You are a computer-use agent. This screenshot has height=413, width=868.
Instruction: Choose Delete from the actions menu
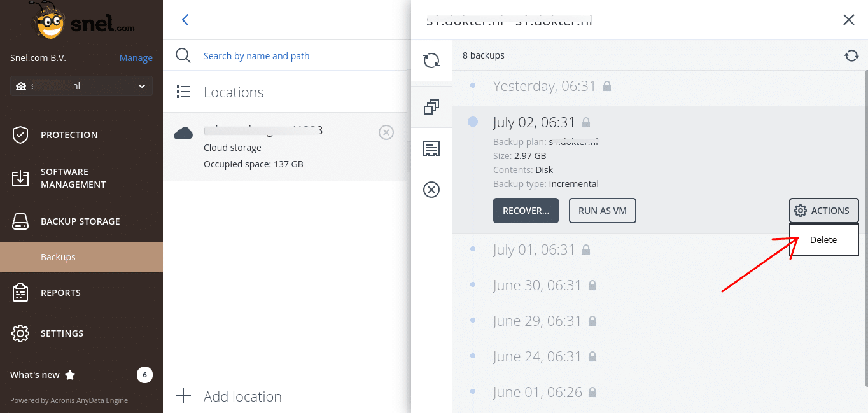[x=823, y=240]
